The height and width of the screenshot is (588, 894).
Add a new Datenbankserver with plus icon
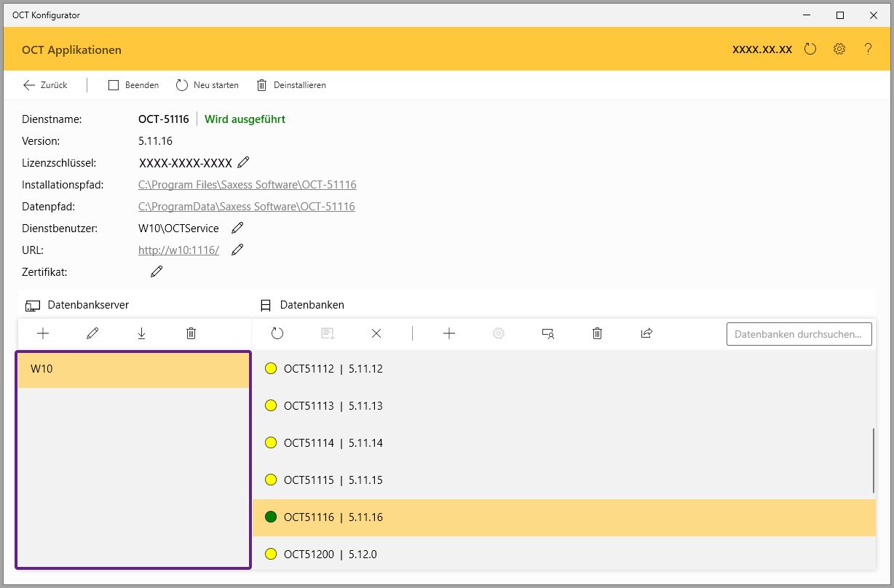coord(43,333)
